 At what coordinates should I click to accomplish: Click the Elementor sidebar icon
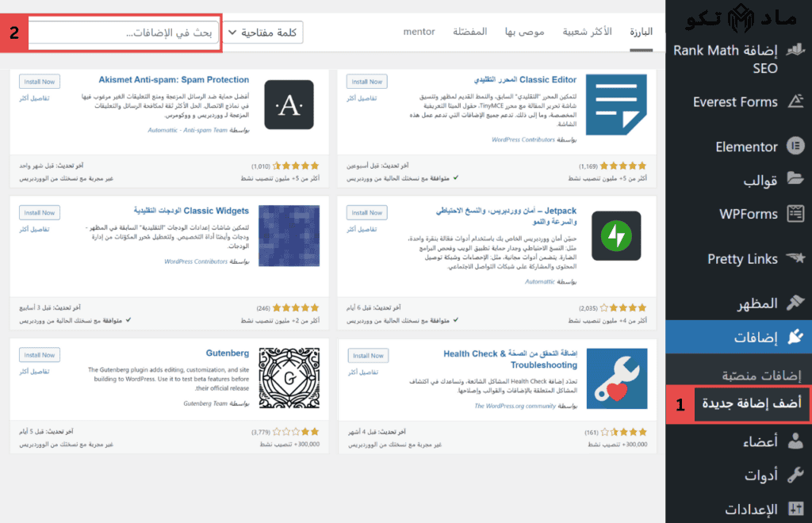[795, 146]
